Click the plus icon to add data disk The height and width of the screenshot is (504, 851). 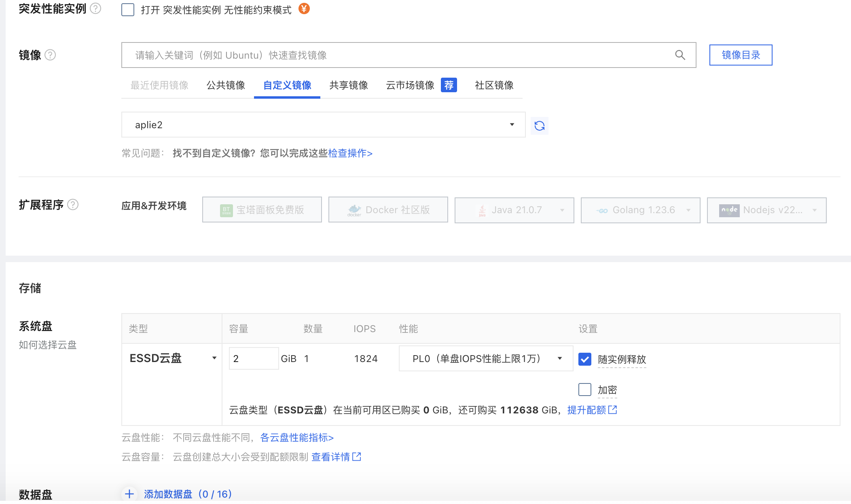[x=129, y=494]
